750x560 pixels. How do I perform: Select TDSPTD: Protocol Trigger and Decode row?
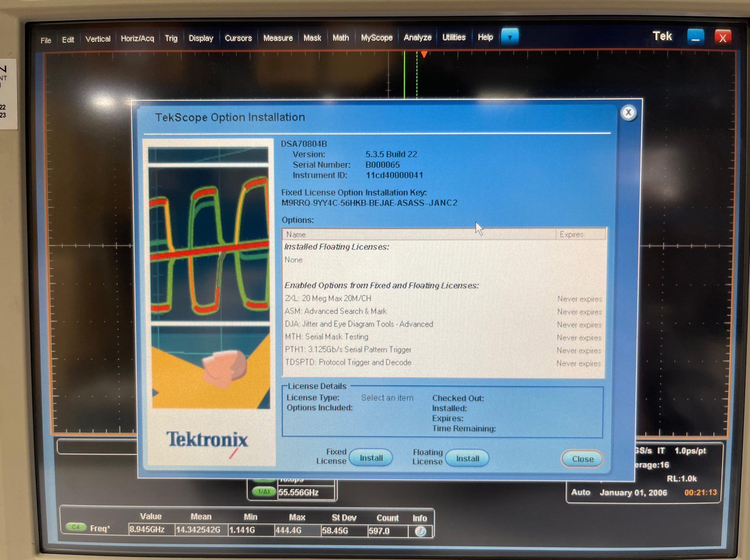tap(443, 363)
